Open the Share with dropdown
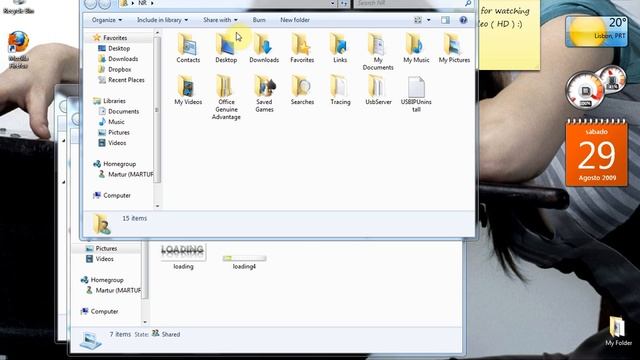Image resolution: width=640 pixels, height=360 pixels. pyautogui.click(x=220, y=20)
